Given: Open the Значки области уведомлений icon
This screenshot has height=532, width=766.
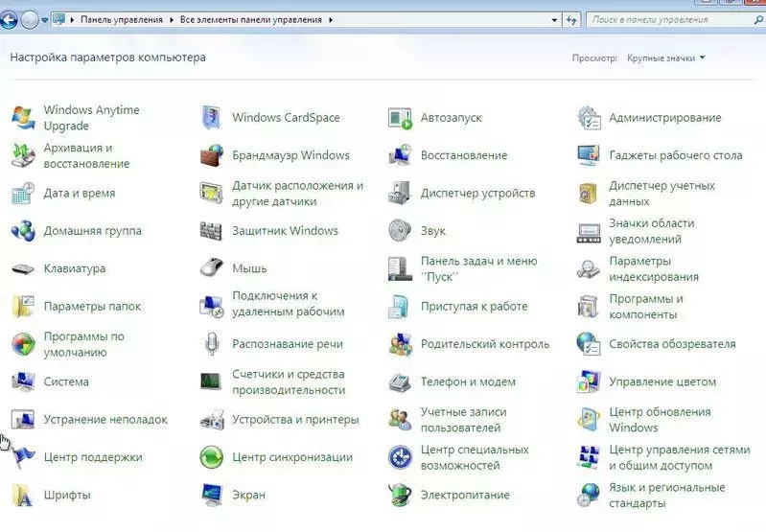Looking at the screenshot, I should [589, 232].
